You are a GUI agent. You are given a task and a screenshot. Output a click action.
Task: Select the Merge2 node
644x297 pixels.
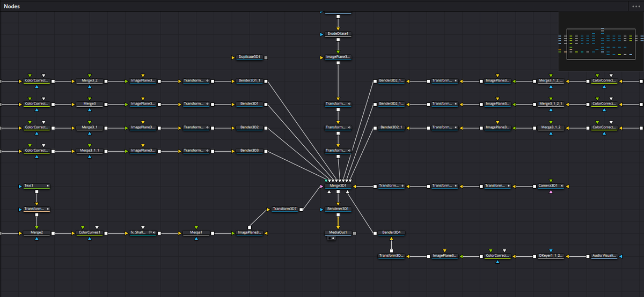point(36,233)
